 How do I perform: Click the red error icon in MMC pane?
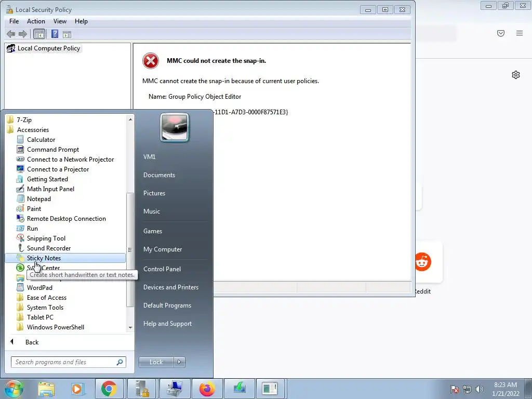pyautogui.click(x=151, y=61)
